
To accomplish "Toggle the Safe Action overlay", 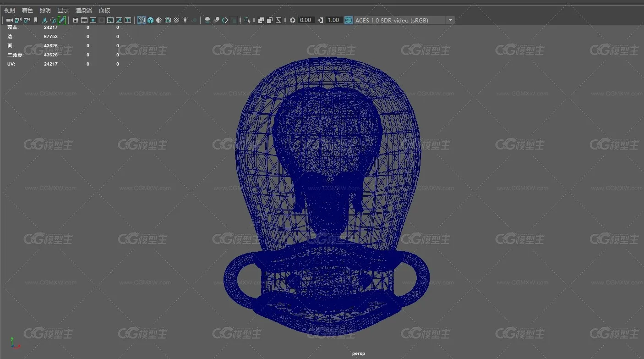I will (119, 20).
